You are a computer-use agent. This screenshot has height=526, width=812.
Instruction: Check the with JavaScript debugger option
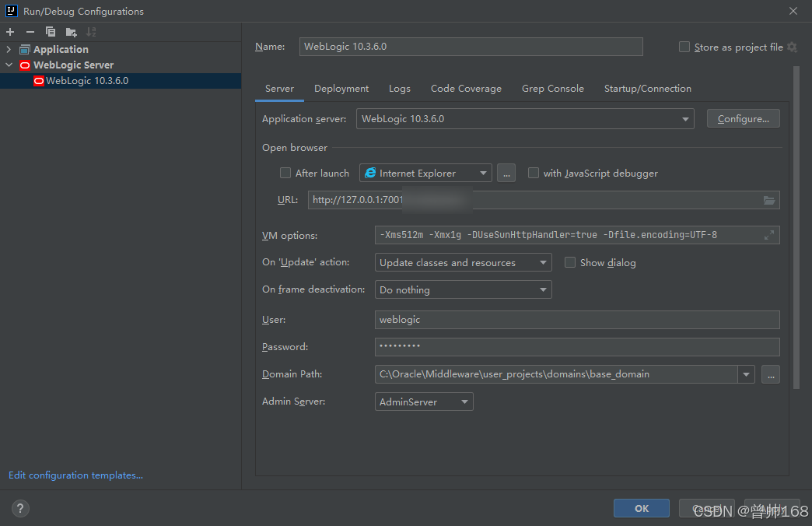534,173
